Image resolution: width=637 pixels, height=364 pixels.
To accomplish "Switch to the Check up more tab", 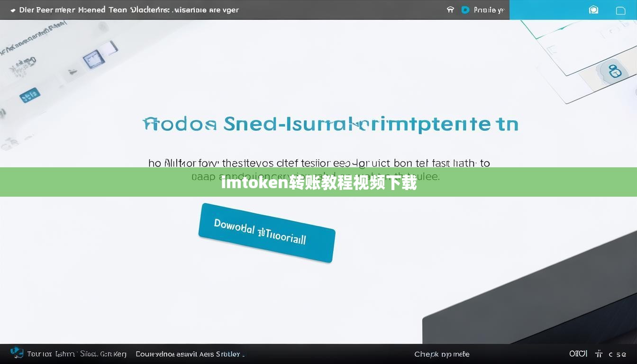I will (x=442, y=354).
